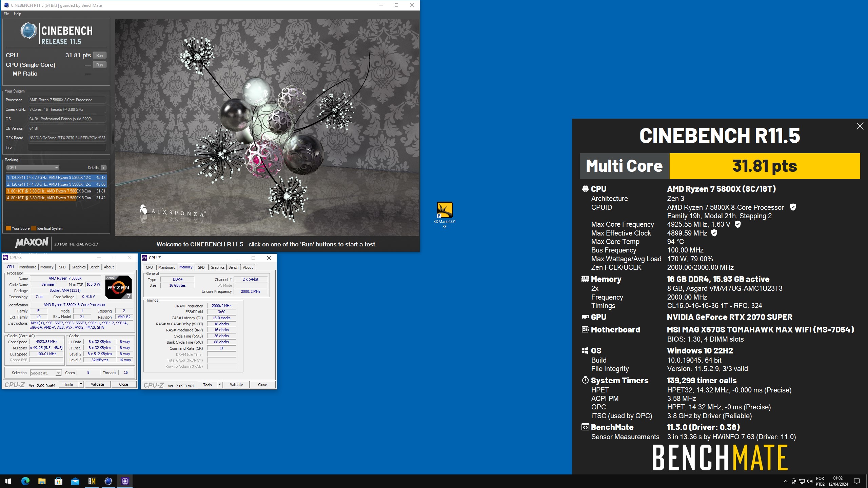Image resolution: width=868 pixels, height=488 pixels.
Task: Open Graphics tab in left CPU-Z window
Action: (x=79, y=267)
